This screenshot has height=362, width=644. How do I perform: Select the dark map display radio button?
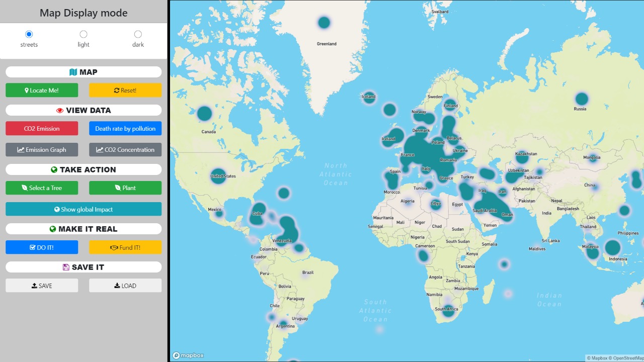point(138,34)
